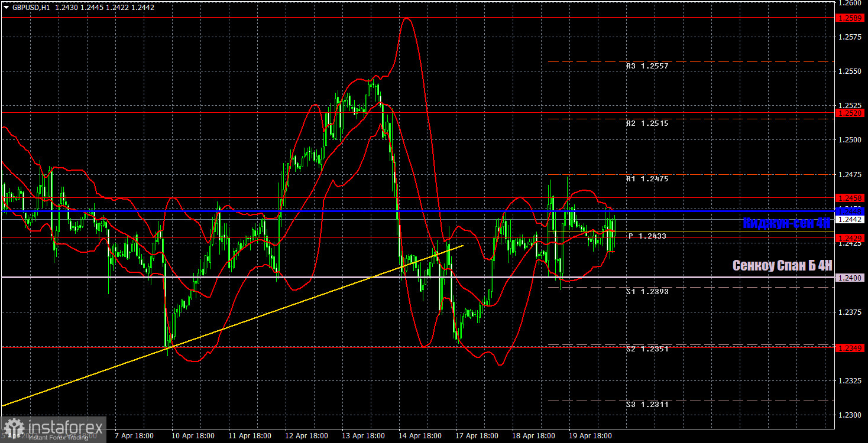Click the red 1.2458 price tag
Image resolution: width=868 pixels, height=443 pixels.
pyautogui.click(x=850, y=197)
